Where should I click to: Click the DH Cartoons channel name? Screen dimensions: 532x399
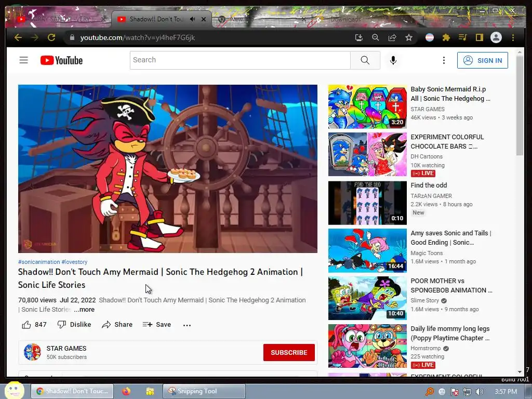pos(427,156)
